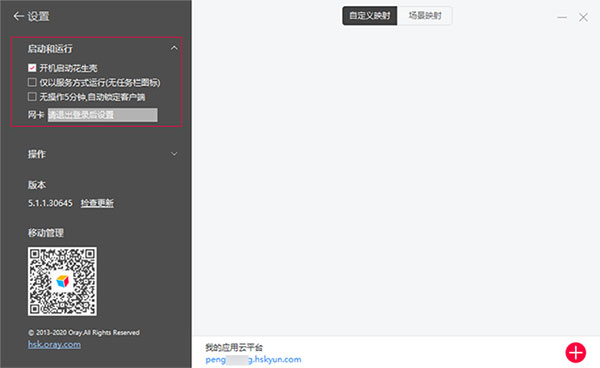The width and height of the screenshot is (600, 368).
Task: Click the QR code under 移动管理
Action: (62, 281)
